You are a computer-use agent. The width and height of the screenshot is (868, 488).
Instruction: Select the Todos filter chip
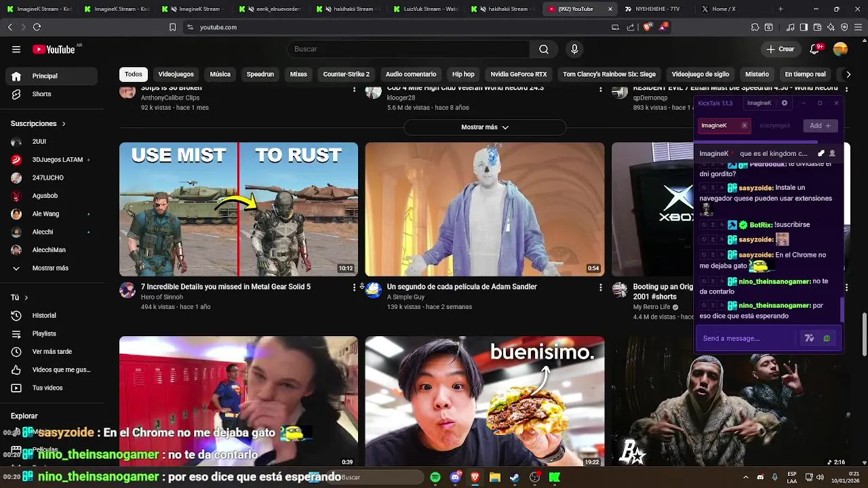(134, 74)
